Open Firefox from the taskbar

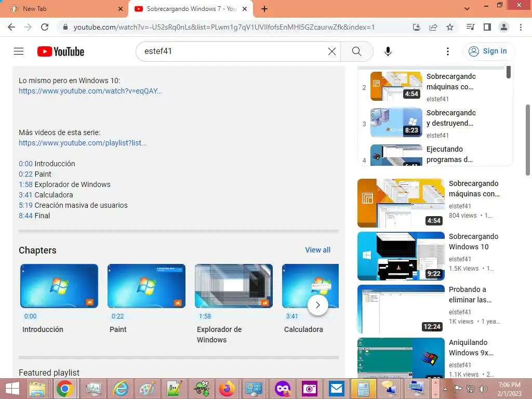coord(227,389)
